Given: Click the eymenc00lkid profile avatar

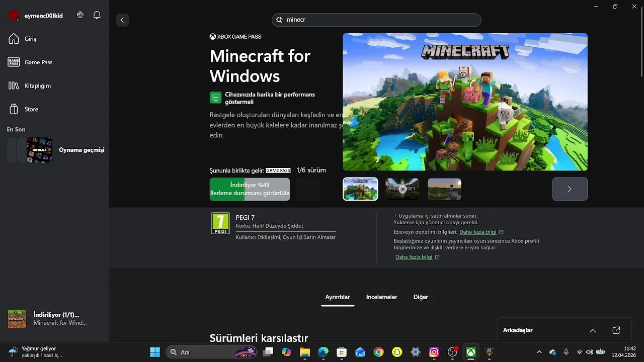Looking at the screenshot, I should [x=13, y=15].
